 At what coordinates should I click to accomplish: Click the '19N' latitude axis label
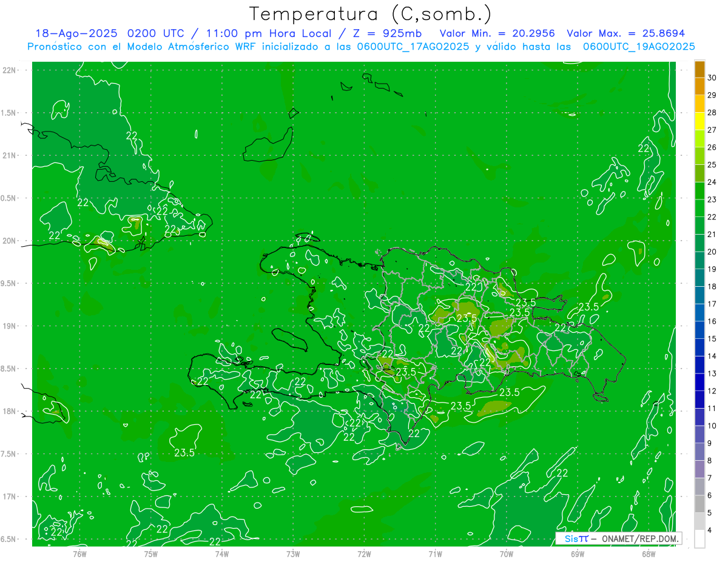[x=8, y=326]
